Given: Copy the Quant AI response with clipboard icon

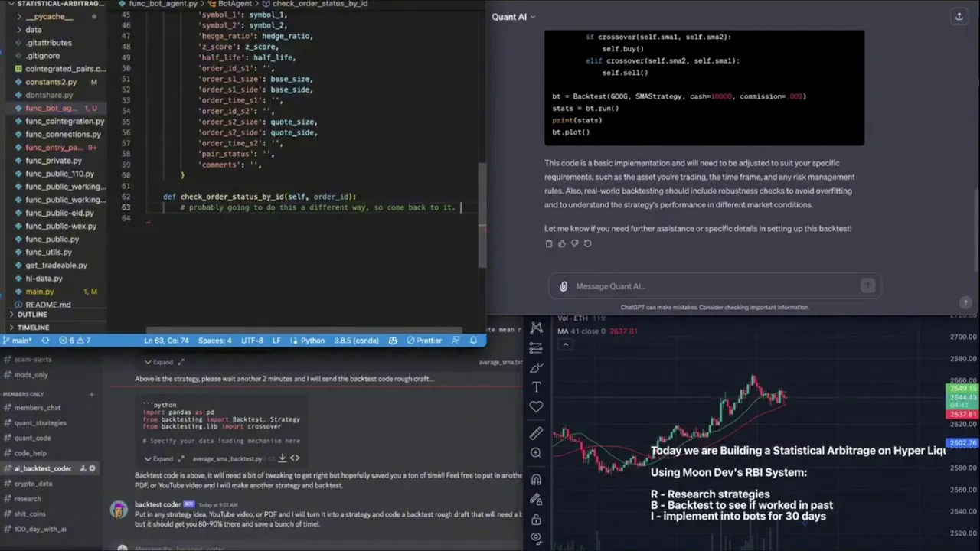Looking at the screenshot, I should pos(548,243).
